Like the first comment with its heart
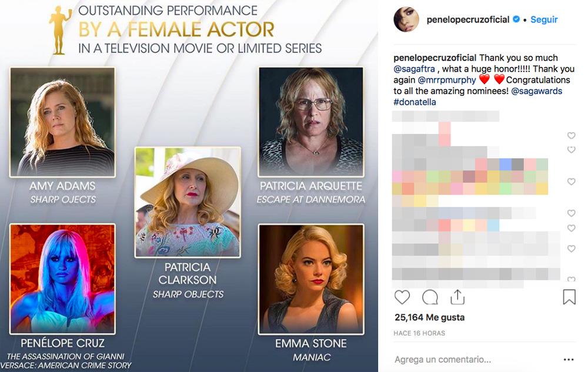The image size is (588, 372). (x=571, y=136)
